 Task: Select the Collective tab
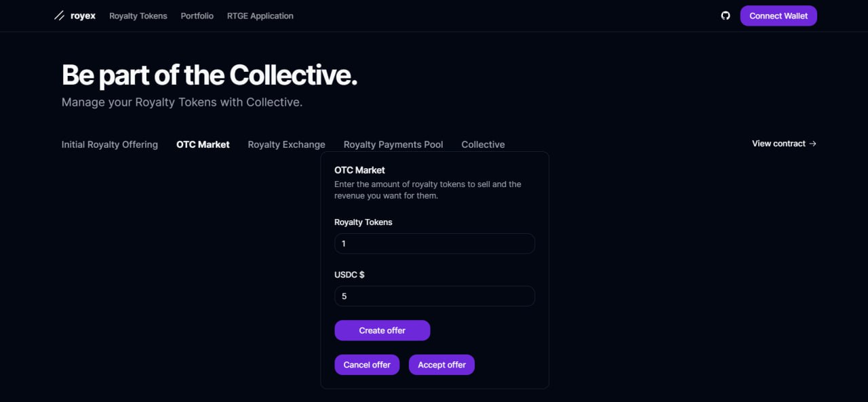483,144
